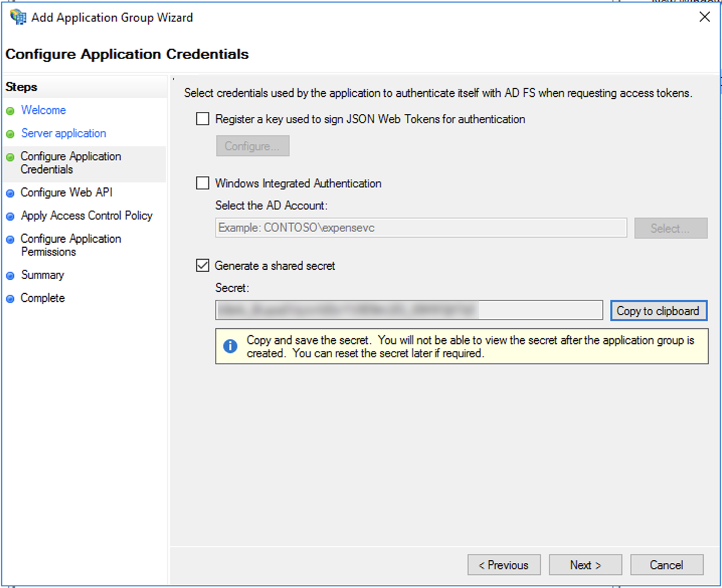Select the Configure Application Permissions step
Screen dimensions: 722x588
pos(70,245)
